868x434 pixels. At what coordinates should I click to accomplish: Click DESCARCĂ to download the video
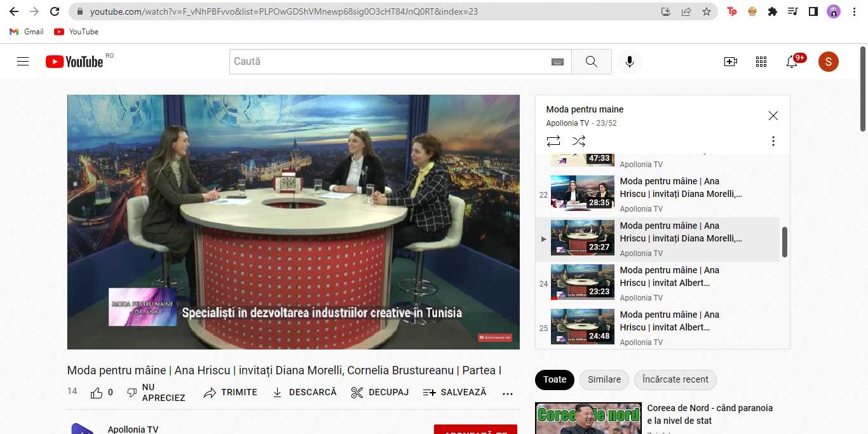click(304, 393)
